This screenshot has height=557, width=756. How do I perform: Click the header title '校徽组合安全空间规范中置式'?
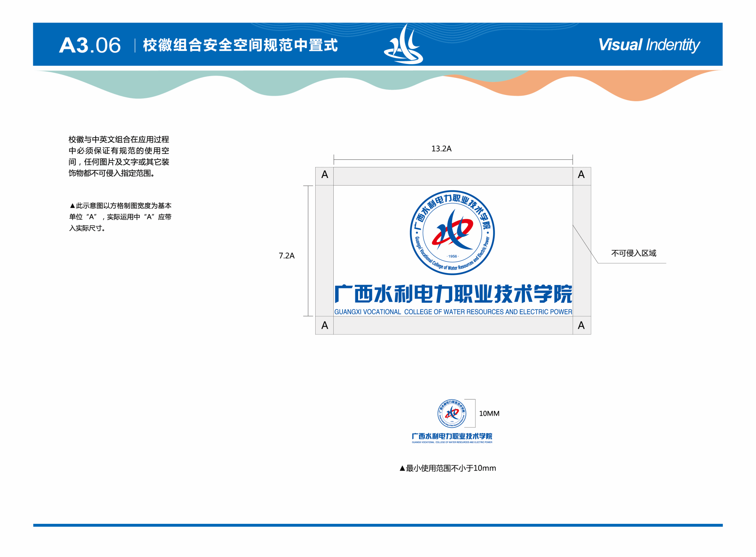click(240, 45)
